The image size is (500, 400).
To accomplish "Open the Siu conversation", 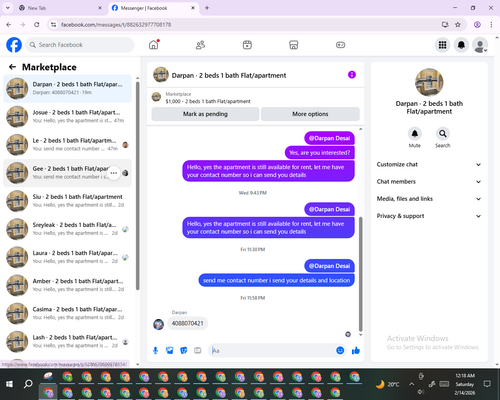I will coord(67,201).
